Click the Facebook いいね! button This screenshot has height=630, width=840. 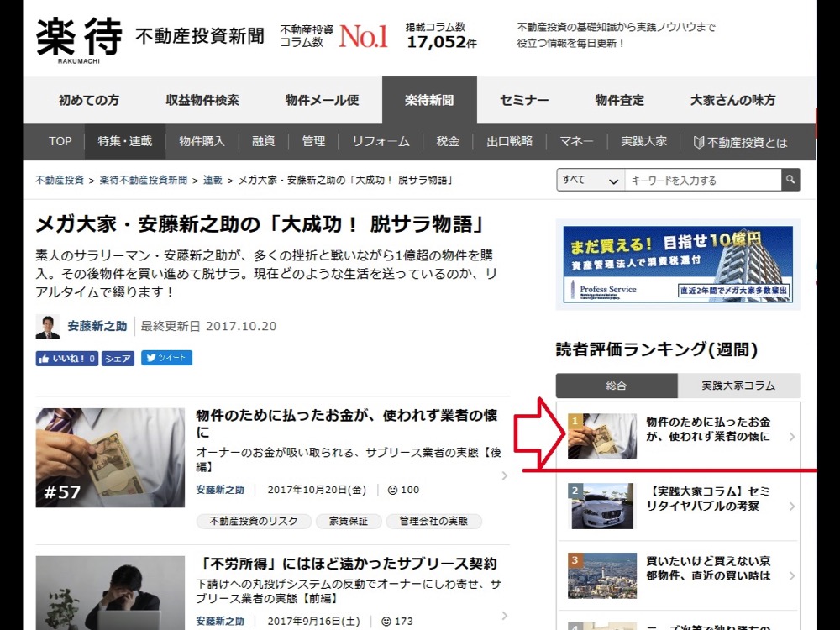(67, 359)
